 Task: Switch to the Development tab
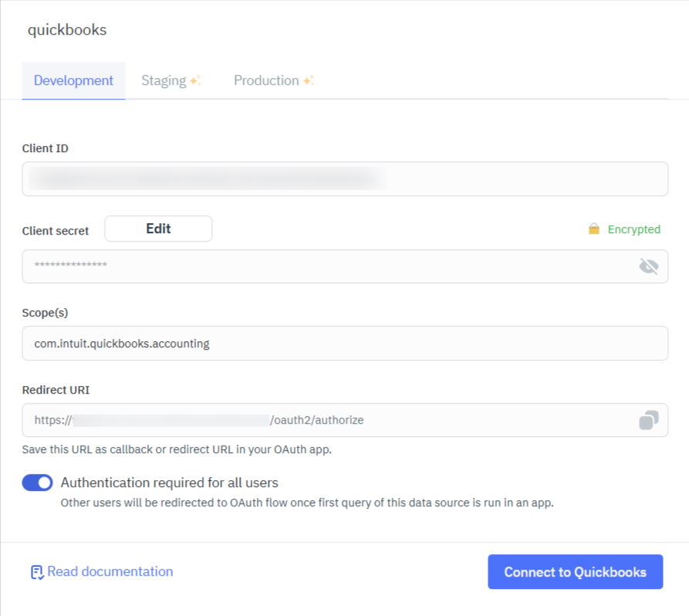point(73,80)
